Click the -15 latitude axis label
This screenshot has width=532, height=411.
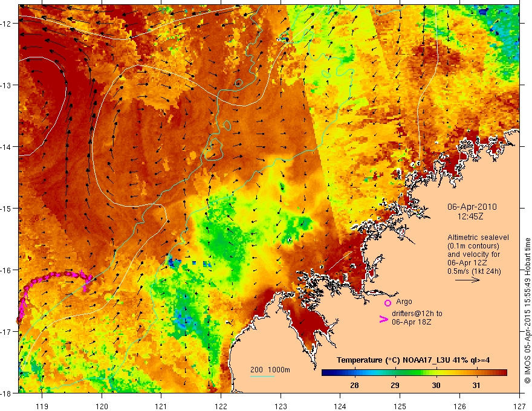click(6, 209)
